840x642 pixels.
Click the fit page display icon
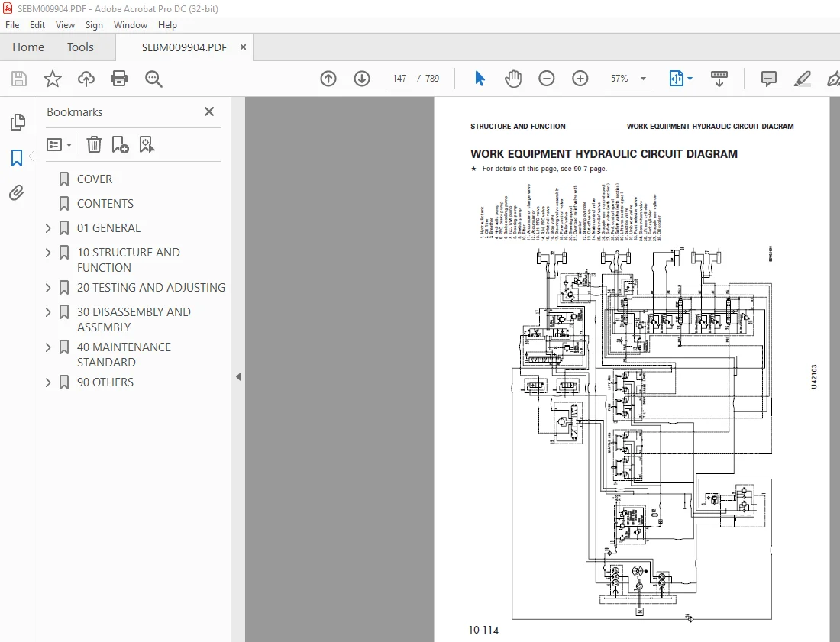click(676, 79)
